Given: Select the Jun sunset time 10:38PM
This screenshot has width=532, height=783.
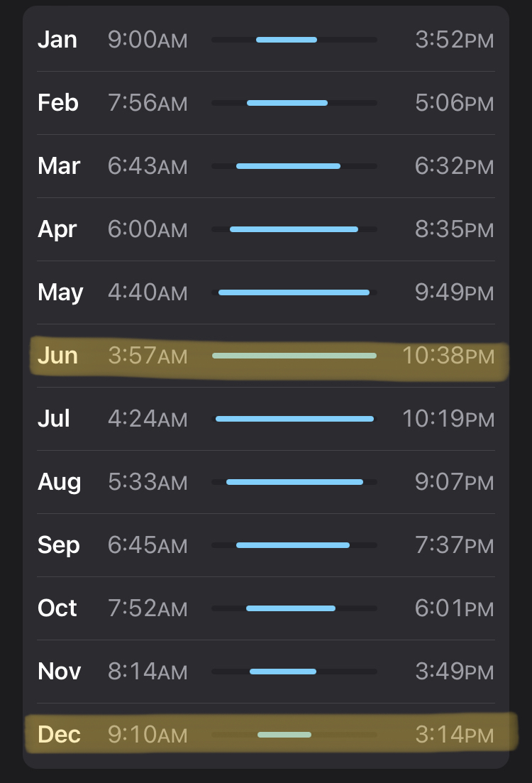Looking at the screenshot, I should (448, 356).
